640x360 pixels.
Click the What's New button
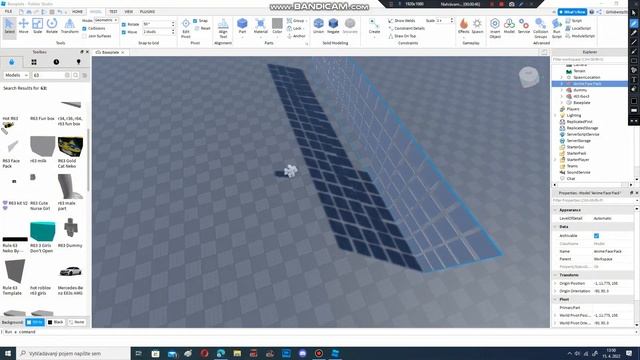click(x=572, y=12)
